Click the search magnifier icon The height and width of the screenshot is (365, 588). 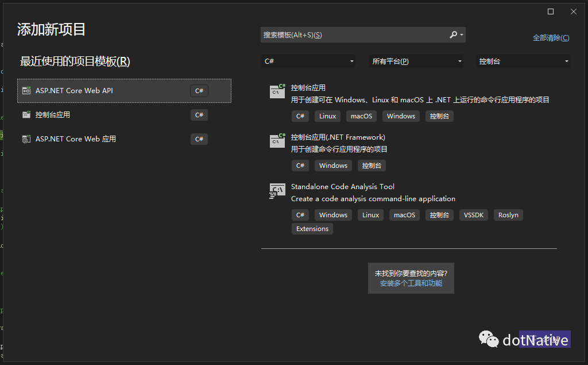coord(454,34)
